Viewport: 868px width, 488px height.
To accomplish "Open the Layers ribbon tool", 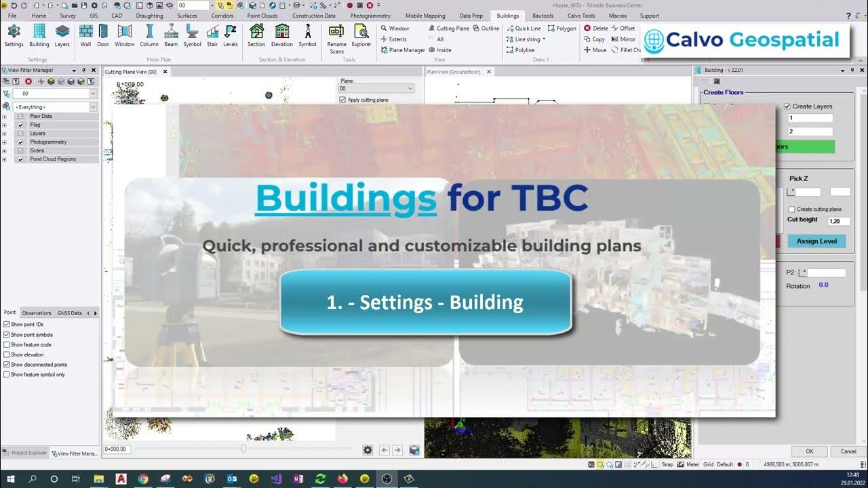I will pyautogui.click(x=62, y=36).
